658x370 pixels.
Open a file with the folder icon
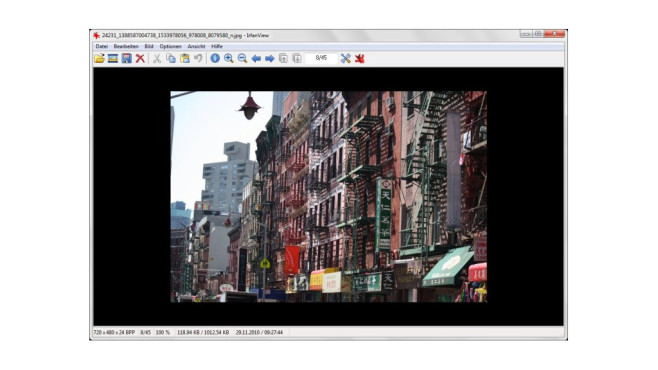point(99,58)
